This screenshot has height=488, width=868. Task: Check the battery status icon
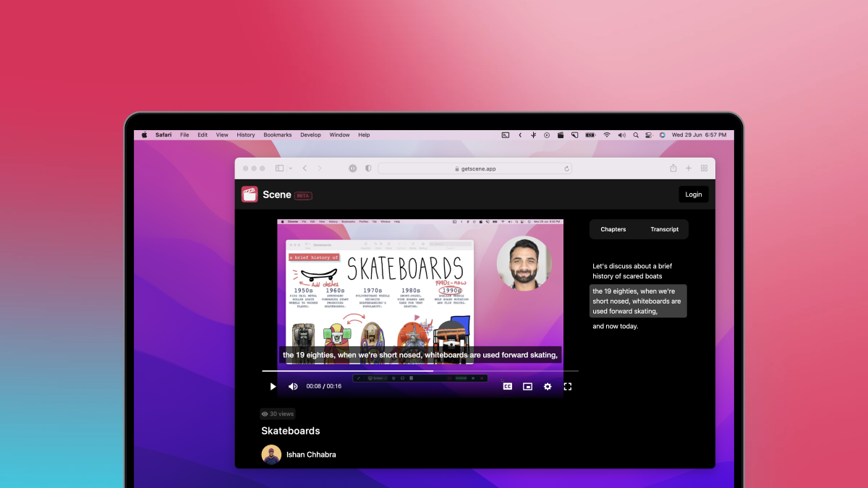click(590, 135)
